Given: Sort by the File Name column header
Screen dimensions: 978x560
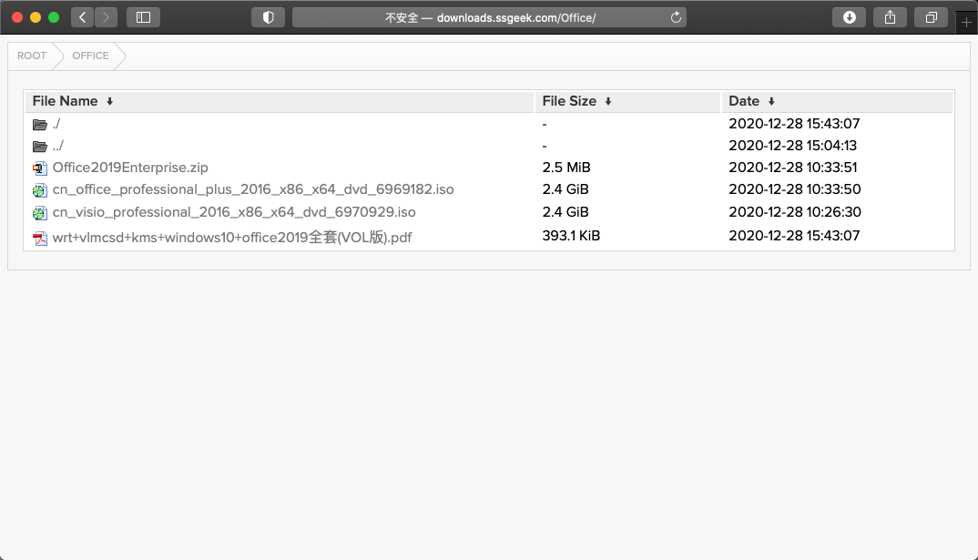Looking at the screenshot, I should coord(65,101).
